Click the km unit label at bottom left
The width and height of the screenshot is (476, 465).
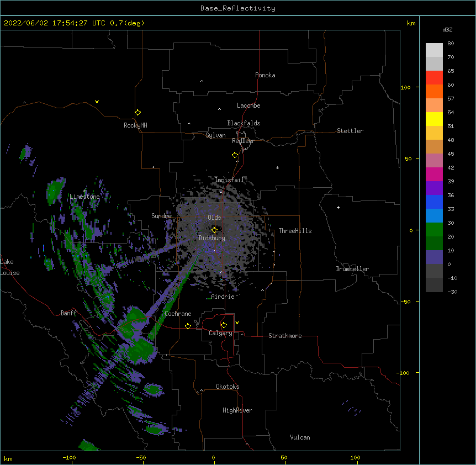[x=8, y=458]
